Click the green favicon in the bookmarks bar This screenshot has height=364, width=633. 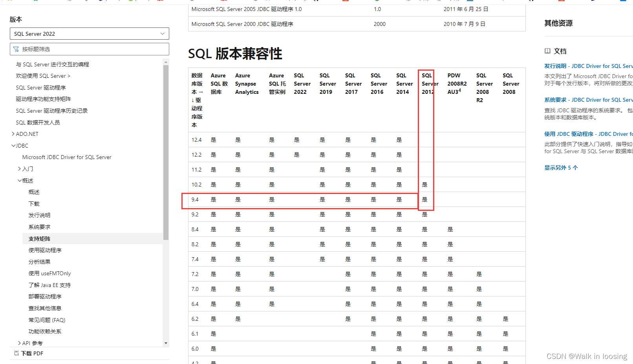pyautogui.click(x=35, y=2)
